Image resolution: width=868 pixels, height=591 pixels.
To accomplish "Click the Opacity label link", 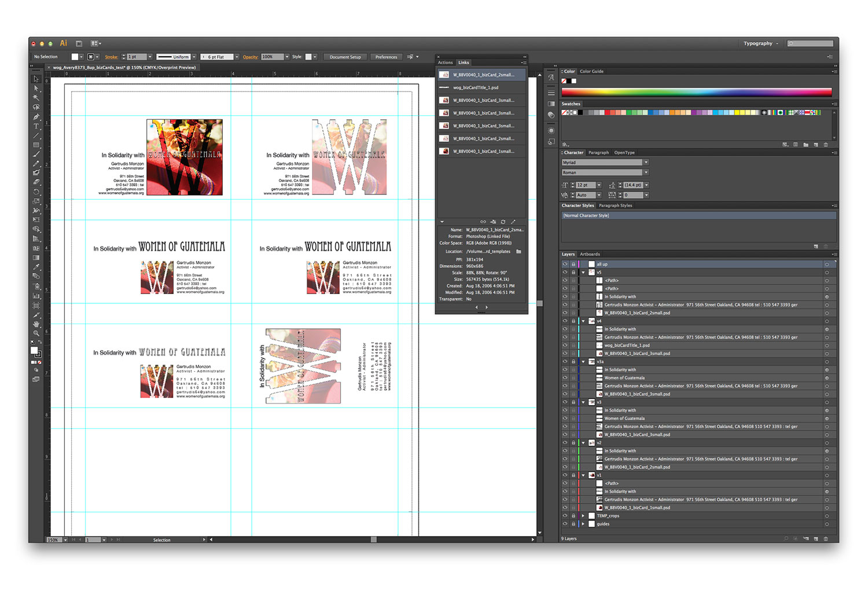I will [x=251, y=57].
